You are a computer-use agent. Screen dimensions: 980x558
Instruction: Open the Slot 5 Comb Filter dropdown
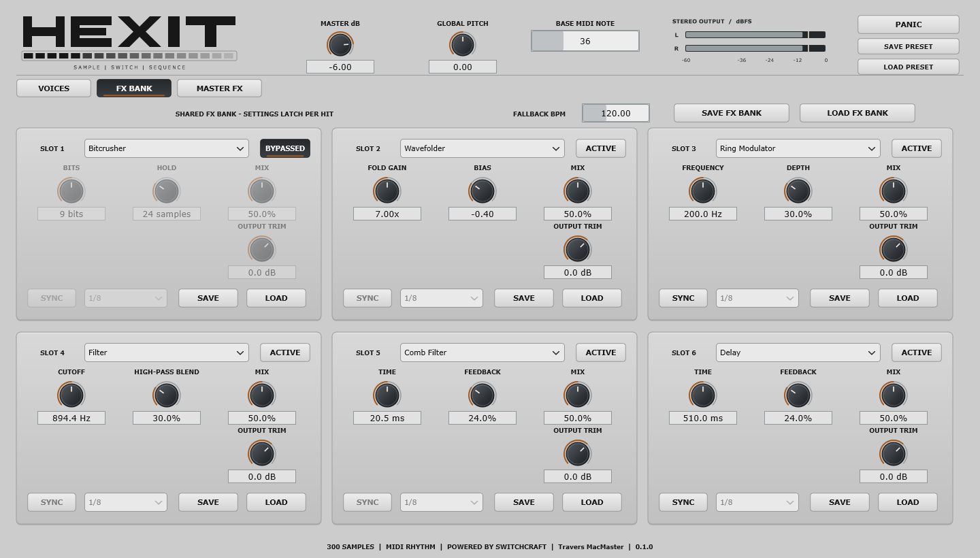pos(483,352)
